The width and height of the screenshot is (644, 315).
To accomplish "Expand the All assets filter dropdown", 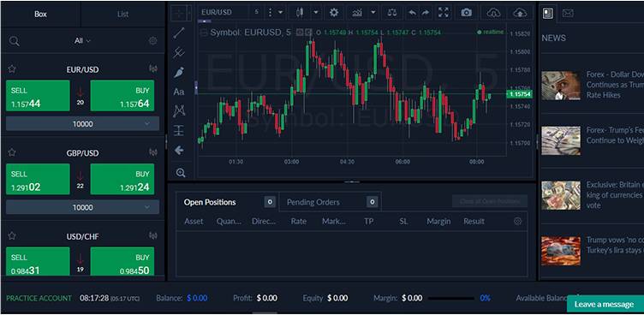I will (82, 40).
